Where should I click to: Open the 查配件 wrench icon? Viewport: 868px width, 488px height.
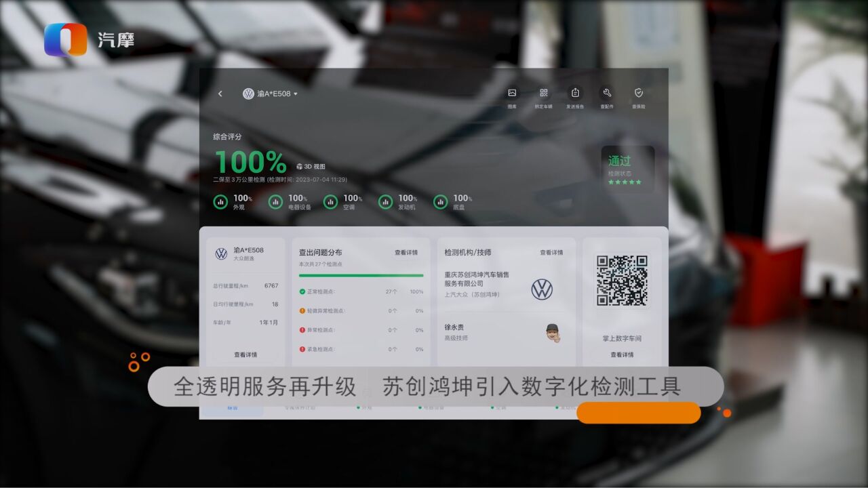607,93
